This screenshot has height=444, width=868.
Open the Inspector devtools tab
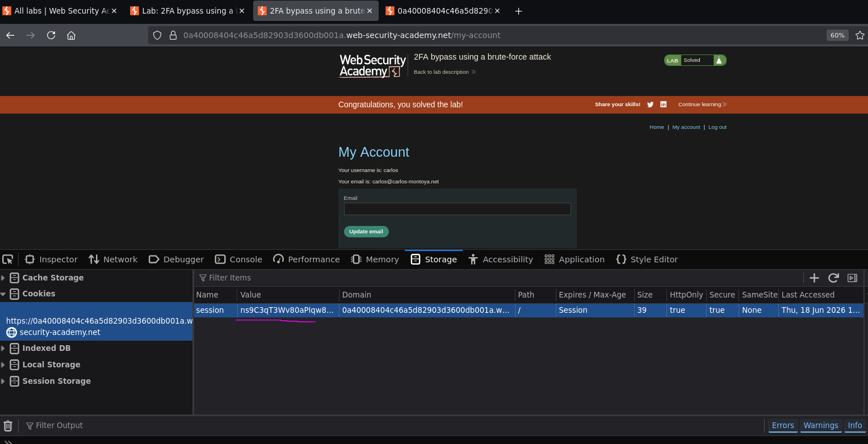51,259
